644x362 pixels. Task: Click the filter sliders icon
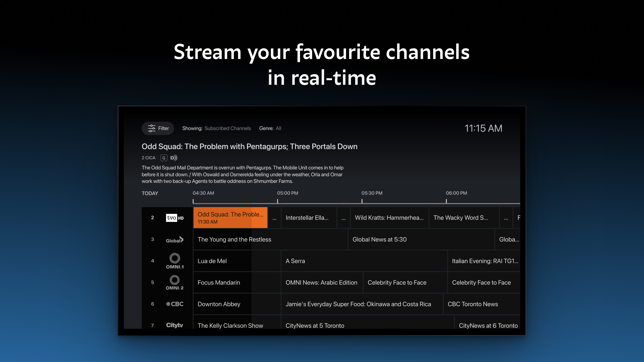tap(151, 128)
